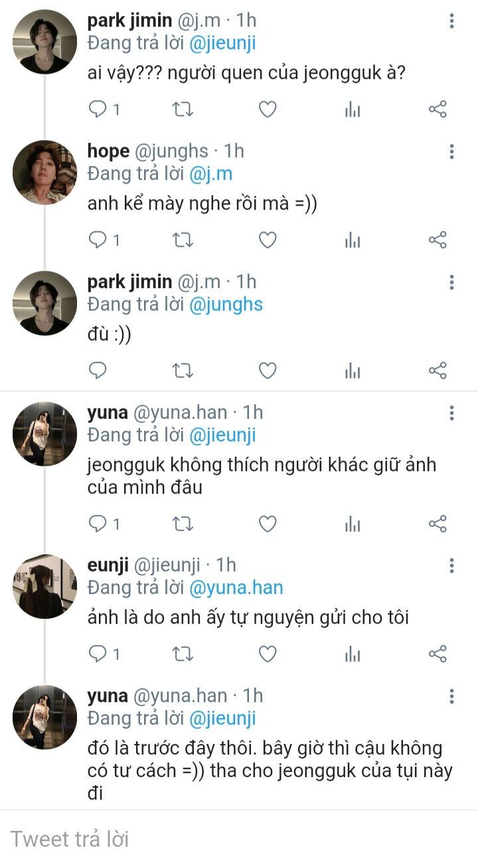The image size is (478, 868).
Task: Expand the three-dot menu on eunji's tweet
Action: (x=451, y=565)
